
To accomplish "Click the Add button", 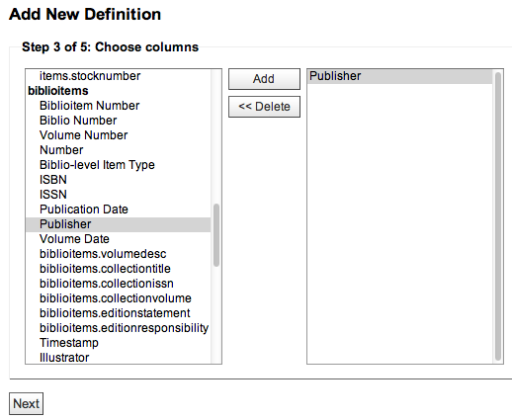I will tap(264, 79).
